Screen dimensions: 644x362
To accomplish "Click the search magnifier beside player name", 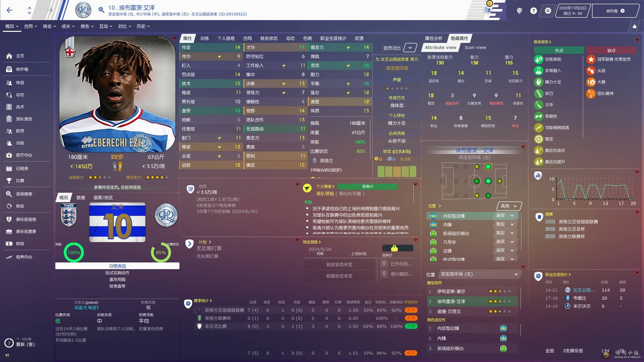I will [101, 10].
